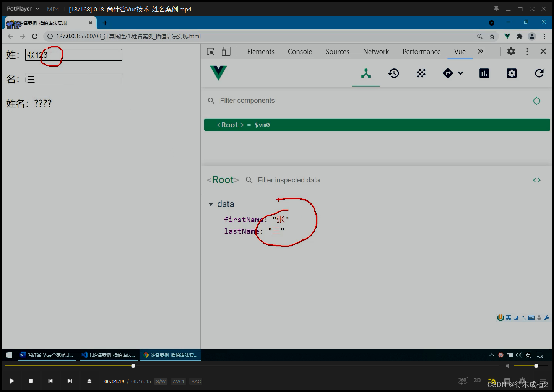The height and width of the screenshot is (392, 554).
Task: Open the Chrome extensions puzzle menu
Action: [519, 36]
